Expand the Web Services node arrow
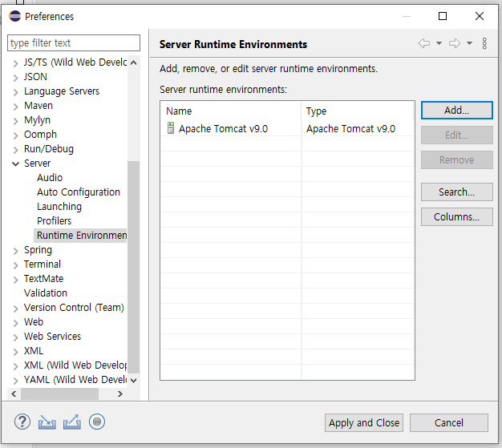 tap(15, 337)
